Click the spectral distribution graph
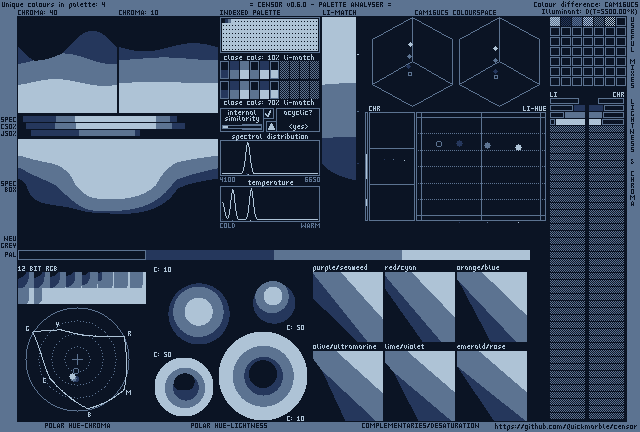The image size is (640, 432). pos(270,158)
